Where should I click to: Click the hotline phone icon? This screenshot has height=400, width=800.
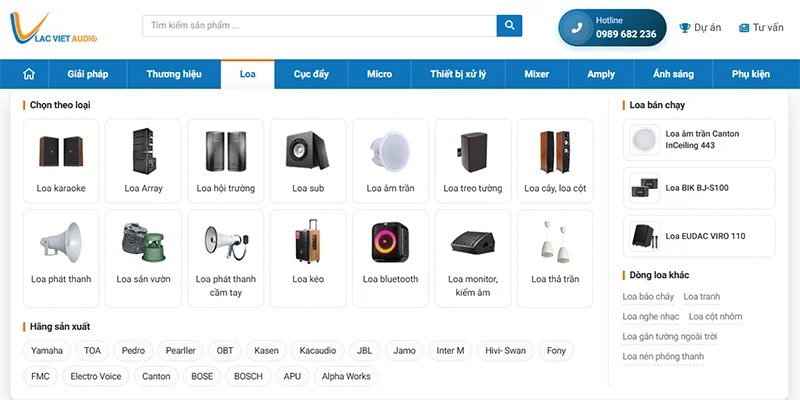tap(577, 28)
